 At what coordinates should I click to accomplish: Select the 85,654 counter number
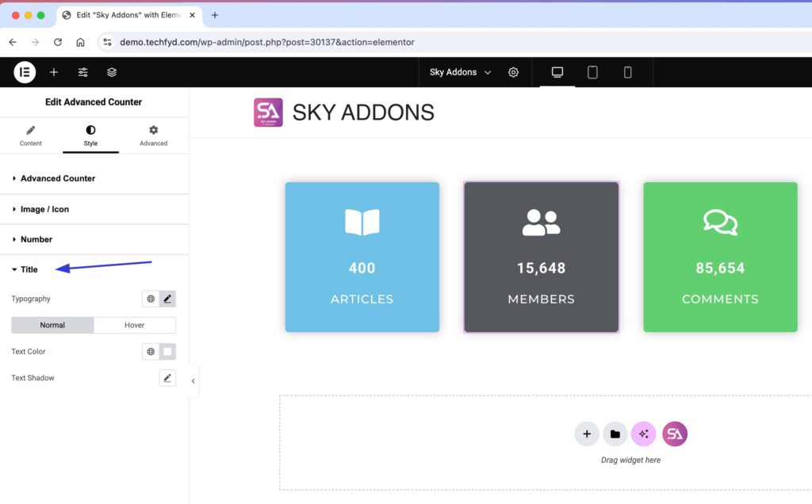(720, 268)
